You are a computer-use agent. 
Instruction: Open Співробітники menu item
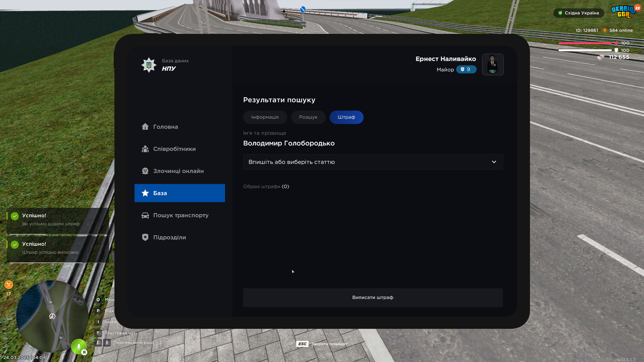[180, 149]
